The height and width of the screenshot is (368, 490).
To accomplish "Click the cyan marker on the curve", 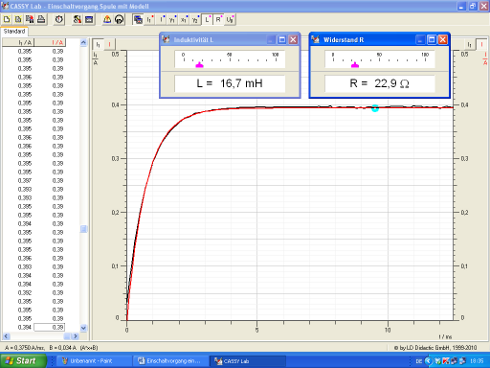I will [375, 108].
